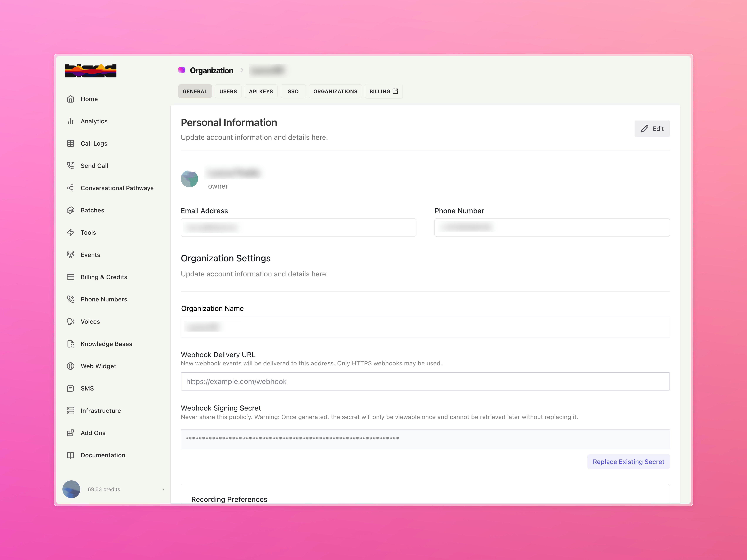Click the 'owner' role label

click(x=218, y=186)
